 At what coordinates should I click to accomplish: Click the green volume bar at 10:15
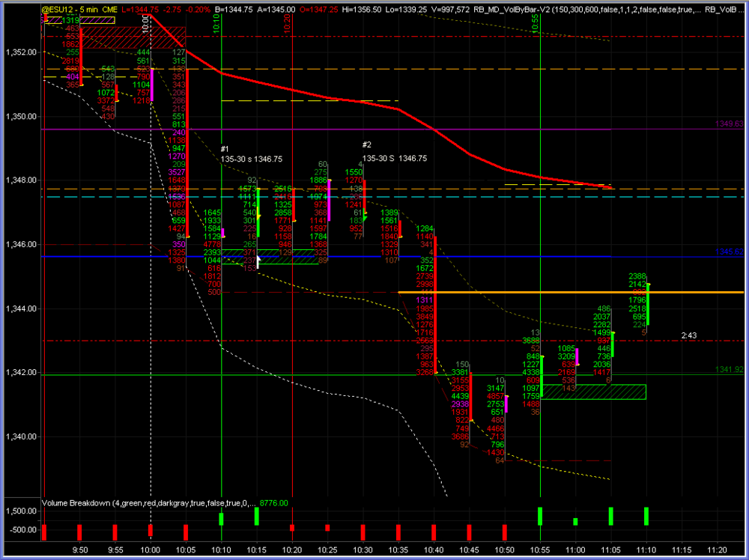pyautogui.click(x=256, y=516)
